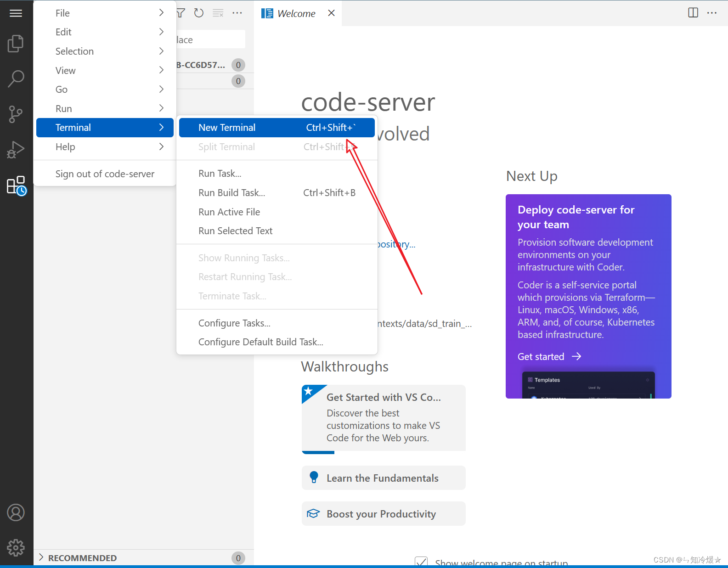Open the Extensions view in activity bar
The image size is (728, 568).
(16, 186)
